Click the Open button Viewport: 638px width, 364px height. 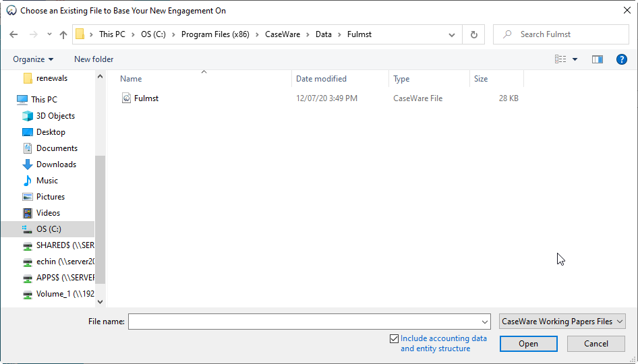pos(528,344)
